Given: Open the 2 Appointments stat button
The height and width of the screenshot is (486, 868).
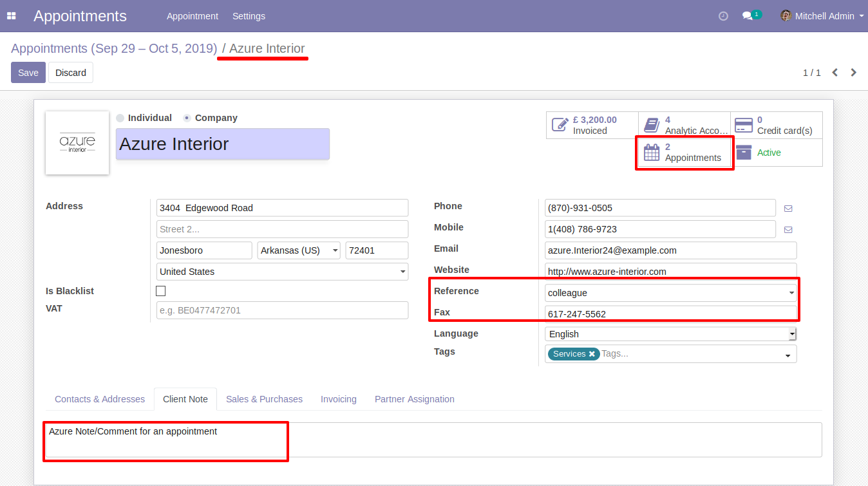Looking at the screenshot, I should pyautogui.click(x=684, y=153).
